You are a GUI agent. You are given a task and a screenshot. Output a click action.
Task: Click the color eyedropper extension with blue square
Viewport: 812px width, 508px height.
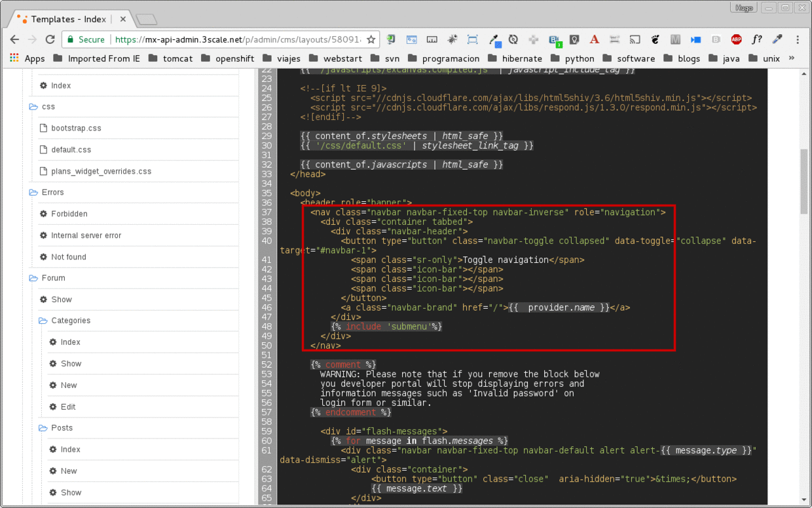point(494,40)
